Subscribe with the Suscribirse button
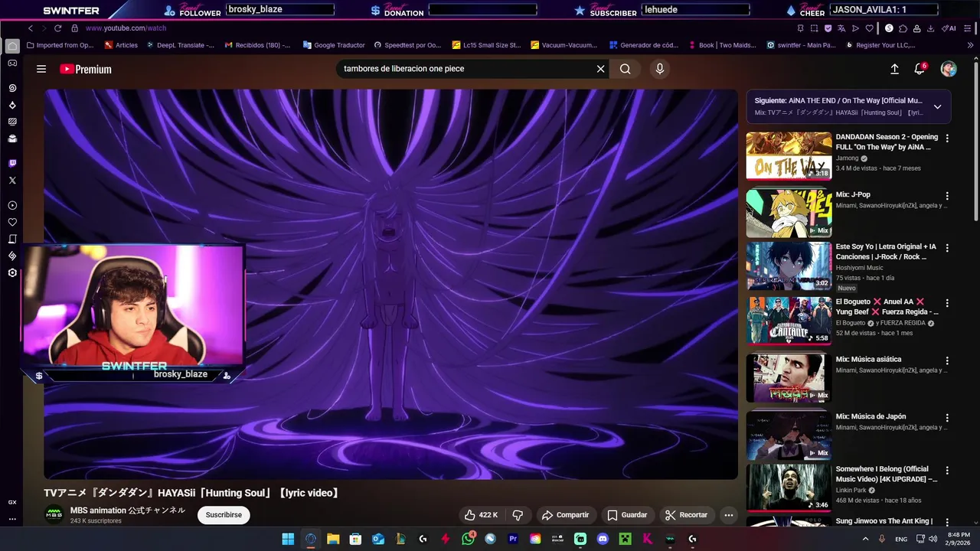 [224, 515]
